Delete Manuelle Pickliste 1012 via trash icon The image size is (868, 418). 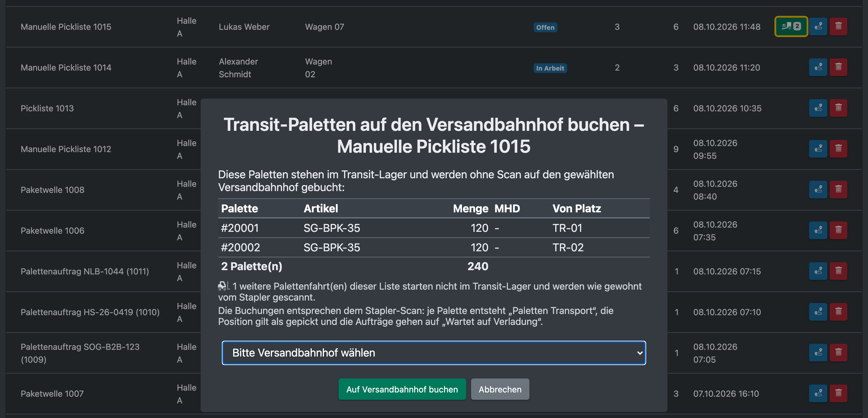pos(838,149)
